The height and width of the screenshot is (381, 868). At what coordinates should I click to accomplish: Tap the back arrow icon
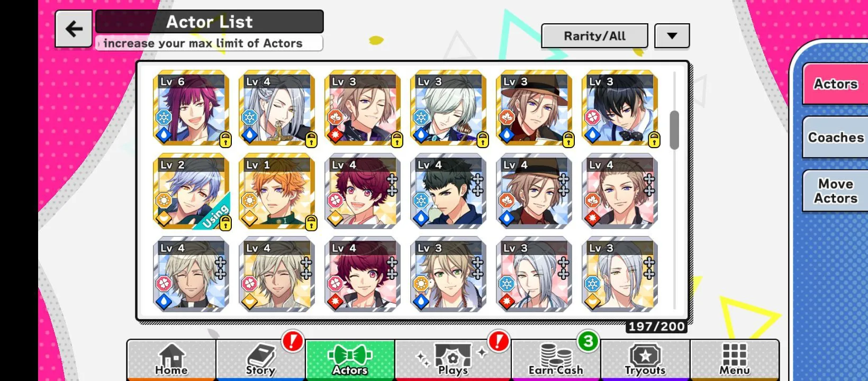coord(74,29)
